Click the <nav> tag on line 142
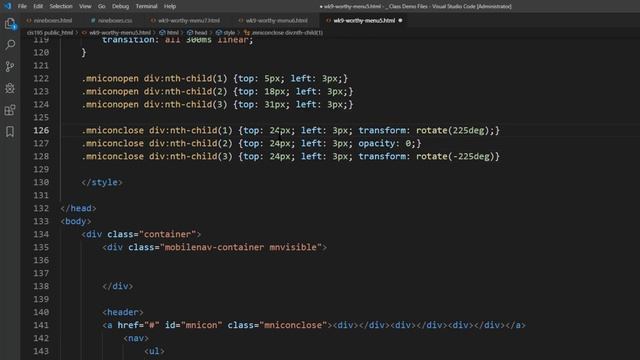Image resolution: width=640 pixels, height=360 pixels. click(x=136, y=338)
